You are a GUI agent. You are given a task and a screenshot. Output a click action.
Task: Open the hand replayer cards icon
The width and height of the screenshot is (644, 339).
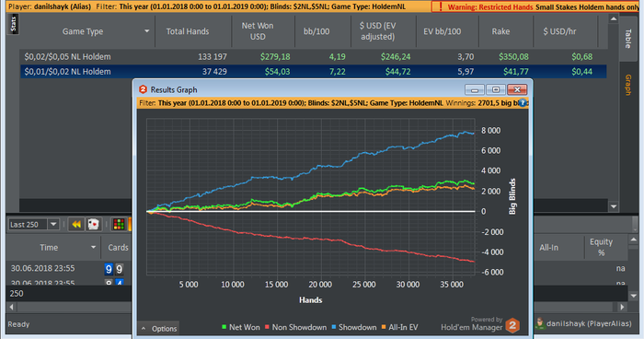pyautogui.click(x=94, y=224)
